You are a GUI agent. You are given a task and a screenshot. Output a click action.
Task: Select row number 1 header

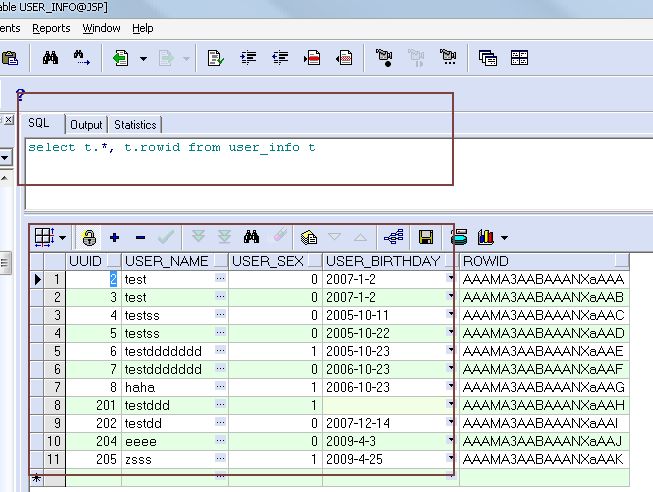coord(55,279)
